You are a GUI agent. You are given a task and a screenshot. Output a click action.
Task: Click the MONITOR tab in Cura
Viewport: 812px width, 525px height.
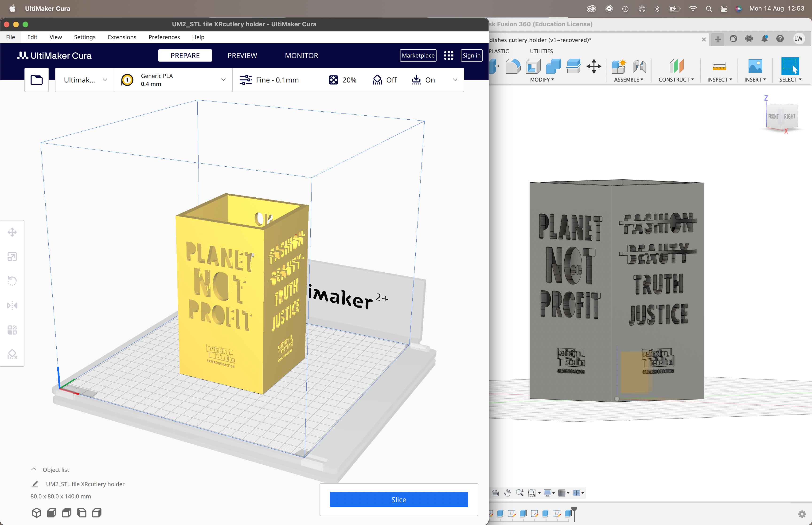(x=301, y=55)
